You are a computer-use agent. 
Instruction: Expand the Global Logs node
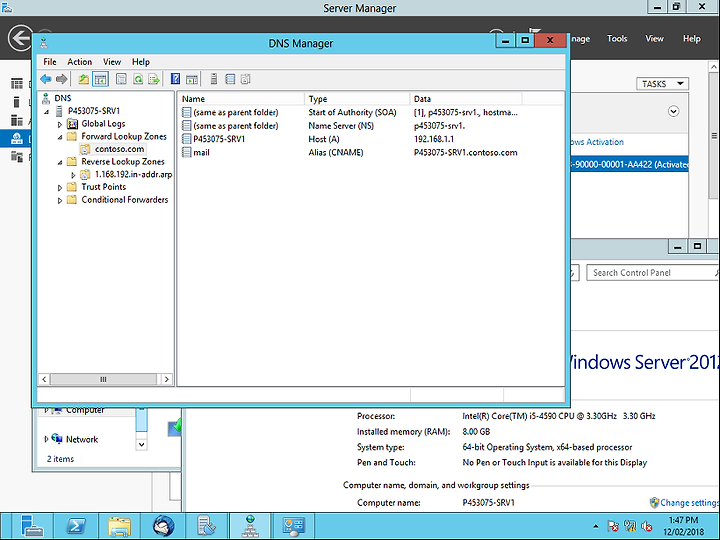60,124
